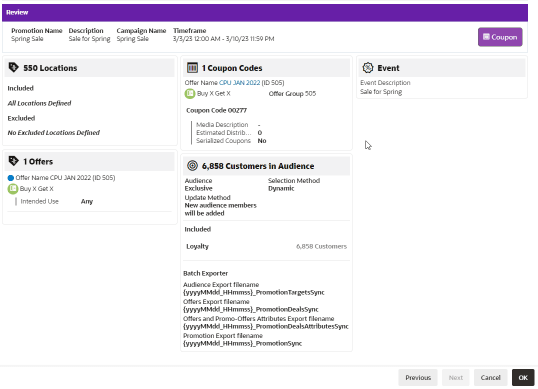Click the 6,858 Customers in Audience header
The width and height of the screenshot is (538, 389).
pyautogui.click(x=266, y=166)
